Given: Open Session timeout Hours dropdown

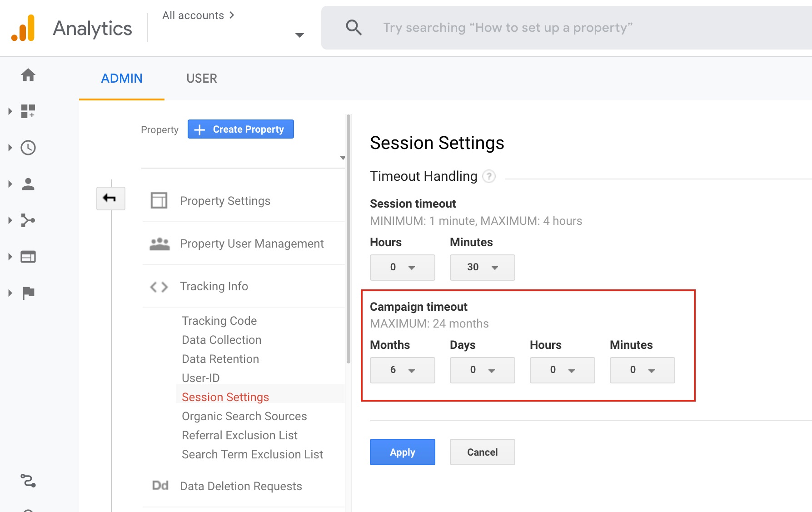Looking at the screenshot, I should (402, 267).
